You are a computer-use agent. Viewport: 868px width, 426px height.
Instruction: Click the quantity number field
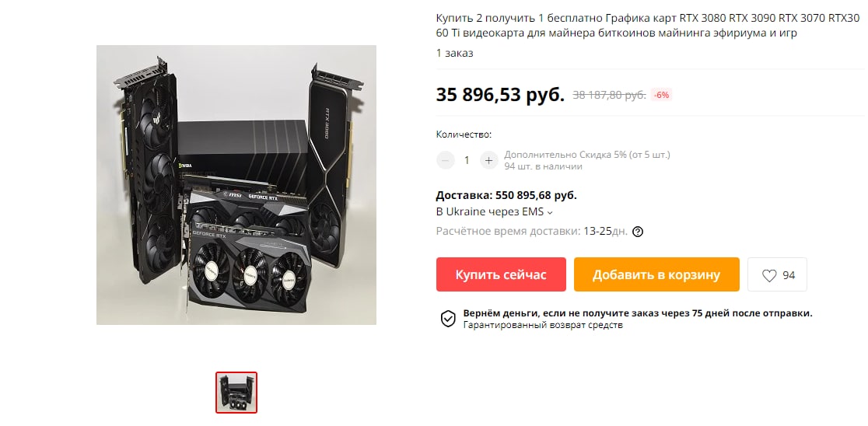[467, 160]
